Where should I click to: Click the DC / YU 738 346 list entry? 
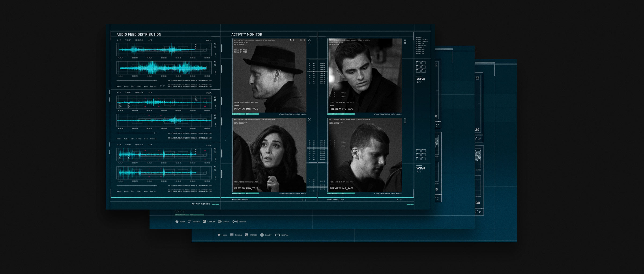[421, 45]
